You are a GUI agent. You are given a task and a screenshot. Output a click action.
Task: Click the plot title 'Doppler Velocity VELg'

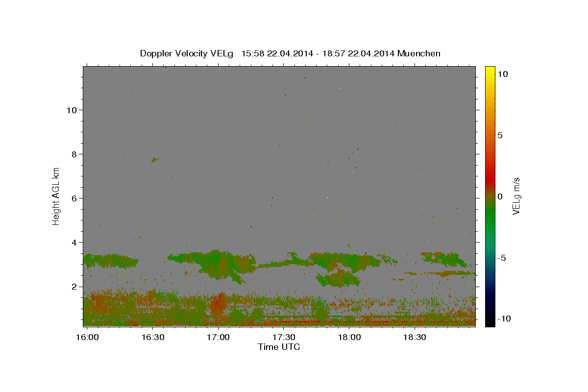[188, 53]
